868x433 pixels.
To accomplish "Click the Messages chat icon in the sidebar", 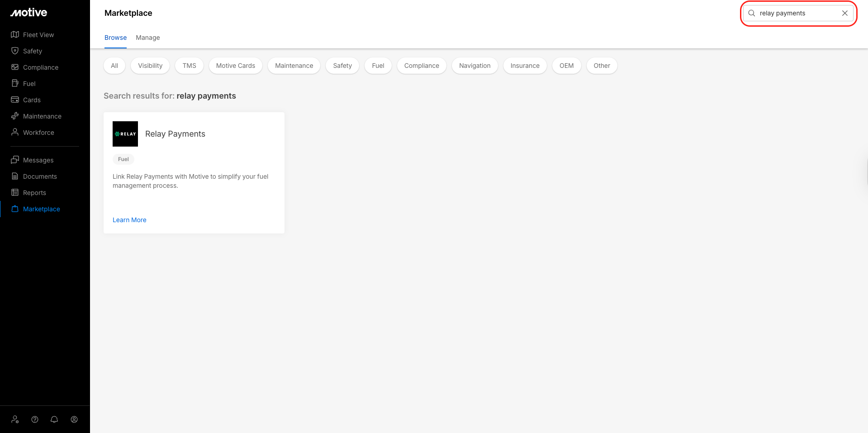I will coord(15,160).
